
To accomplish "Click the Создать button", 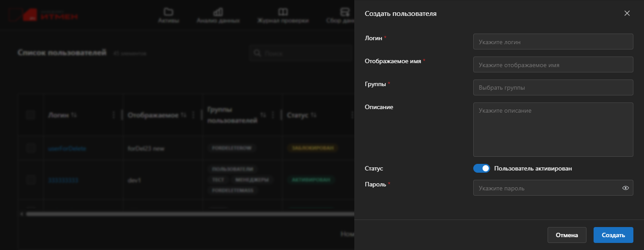I will (x=613, y=235).
